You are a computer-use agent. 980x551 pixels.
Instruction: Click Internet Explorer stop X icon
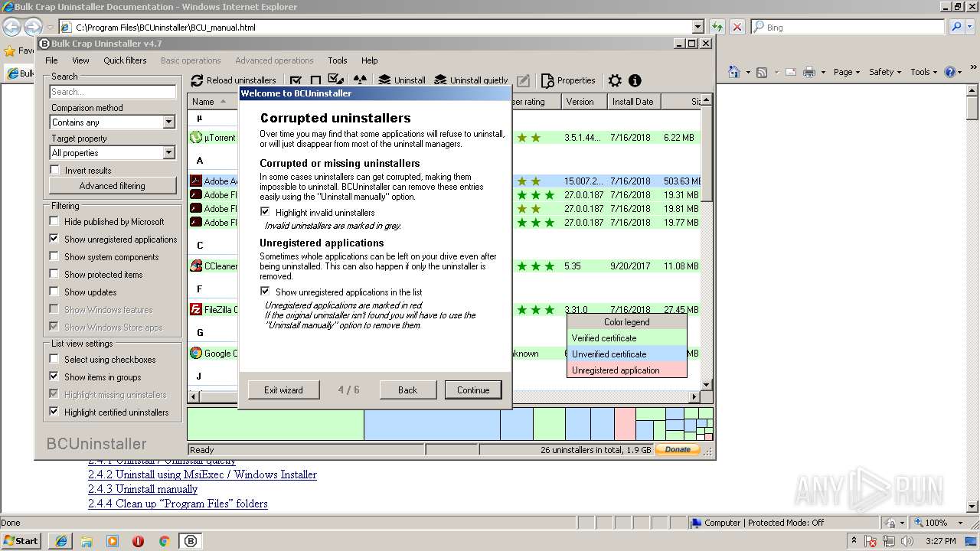click(x=737, y=27)
